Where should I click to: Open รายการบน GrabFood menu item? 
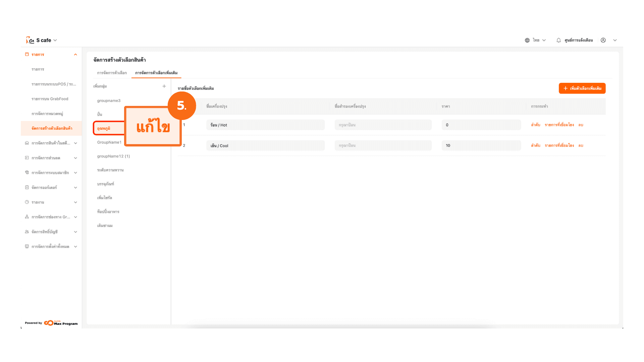pos(50,99)
